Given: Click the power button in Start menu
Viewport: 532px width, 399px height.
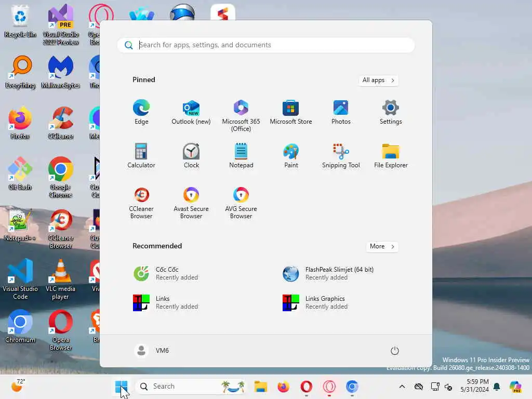Looking at the screenshot, I should 394,351.
